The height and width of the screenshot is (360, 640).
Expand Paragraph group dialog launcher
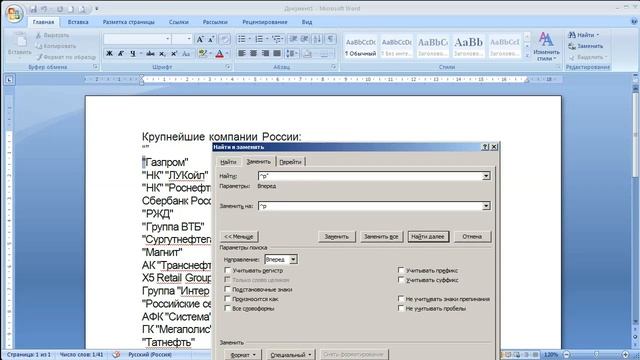pyautogui.click(x=334, y=67)
